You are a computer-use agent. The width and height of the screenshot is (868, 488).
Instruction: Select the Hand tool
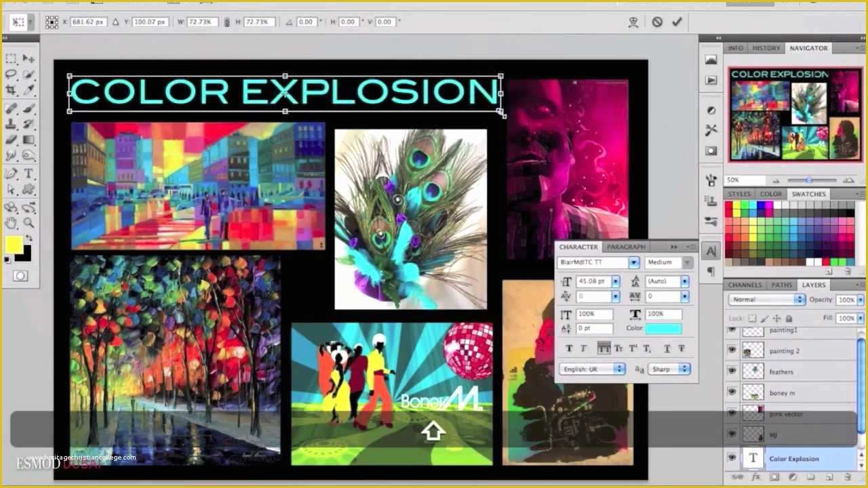(x=11, y=223)
